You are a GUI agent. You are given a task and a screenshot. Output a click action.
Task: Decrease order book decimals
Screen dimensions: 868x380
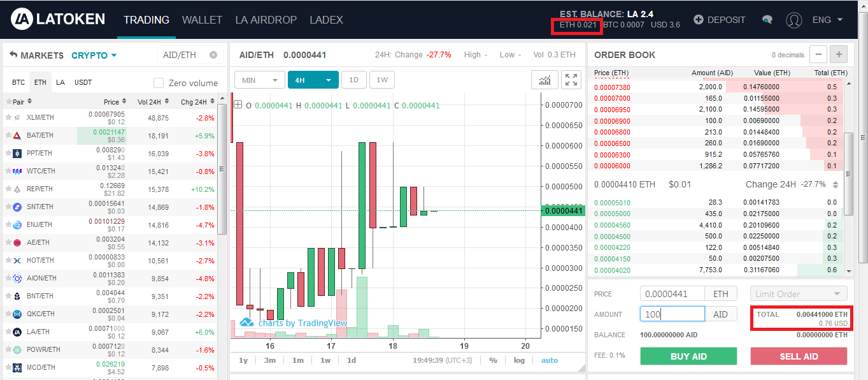818,55
